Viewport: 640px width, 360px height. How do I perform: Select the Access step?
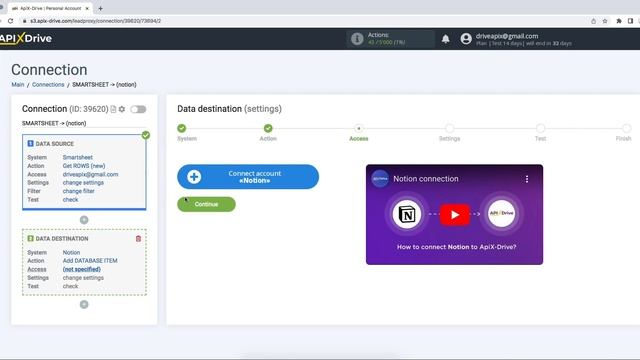359,129
